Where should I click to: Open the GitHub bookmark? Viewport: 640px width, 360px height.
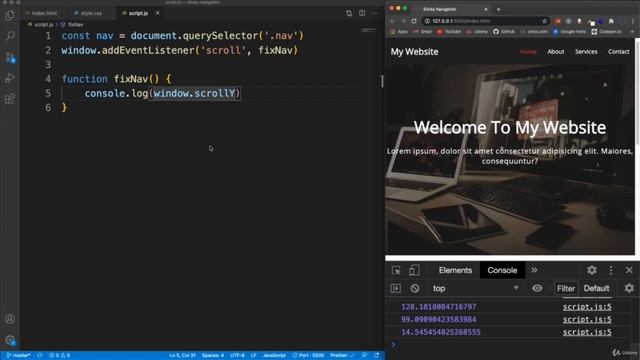pyautogui.click(x=504, y=31)
